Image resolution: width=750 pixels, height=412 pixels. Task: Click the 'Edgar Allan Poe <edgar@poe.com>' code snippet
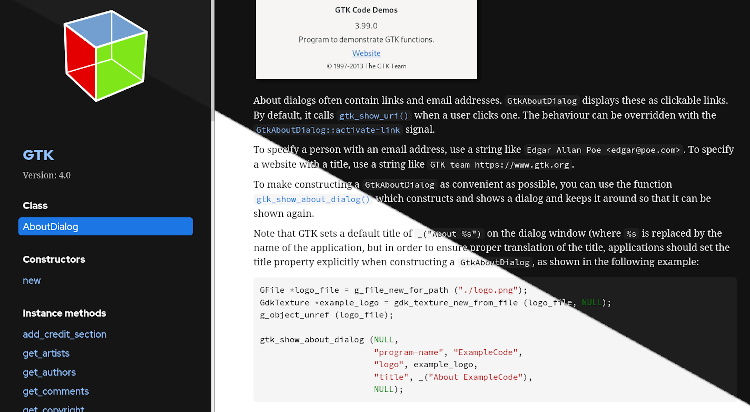point(603,150)
